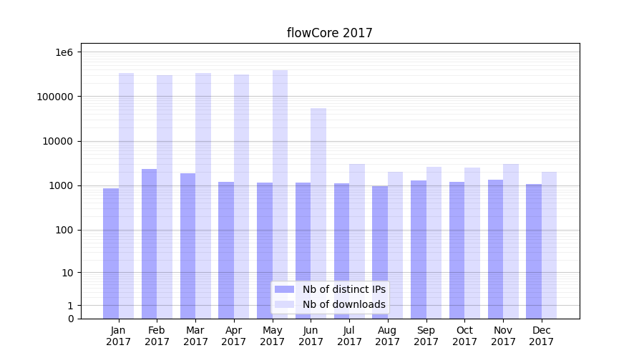Select the February distinct IPs bar
Viewport: 644px width, 358px height.
[149, 243]
